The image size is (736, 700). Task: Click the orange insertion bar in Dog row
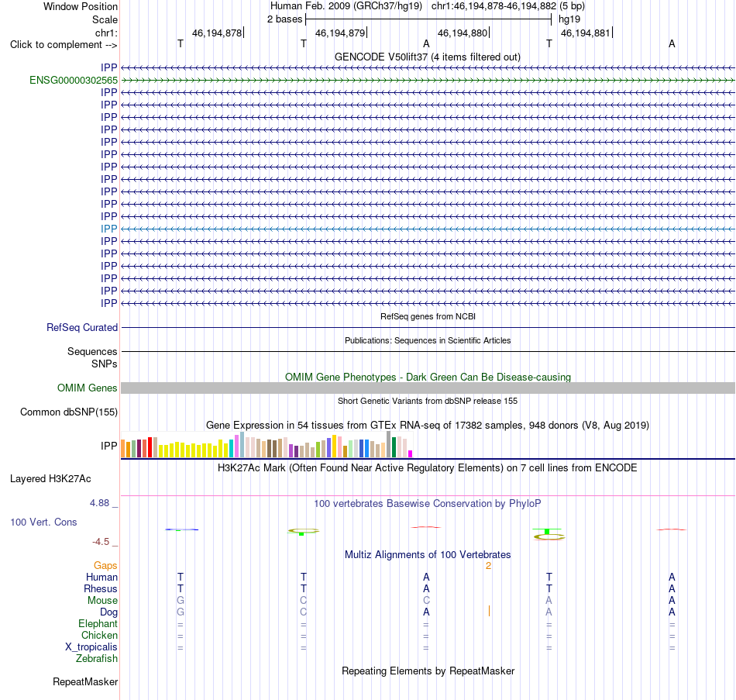tap(489, 611)
